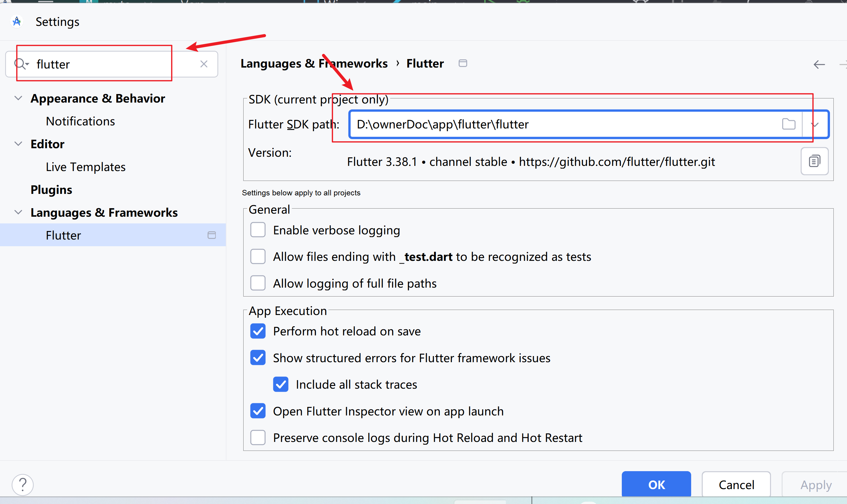Click the project-level icon beside Flutter breadcrumb
Image resolution: width=847 pixels, height=504 pixels.
point(463,63)
